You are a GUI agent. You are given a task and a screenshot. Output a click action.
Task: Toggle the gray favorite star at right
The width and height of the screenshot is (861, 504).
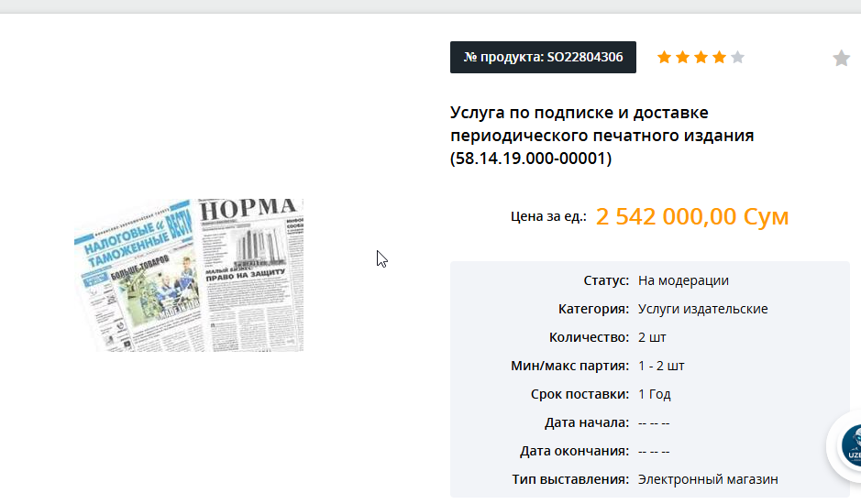841,58
